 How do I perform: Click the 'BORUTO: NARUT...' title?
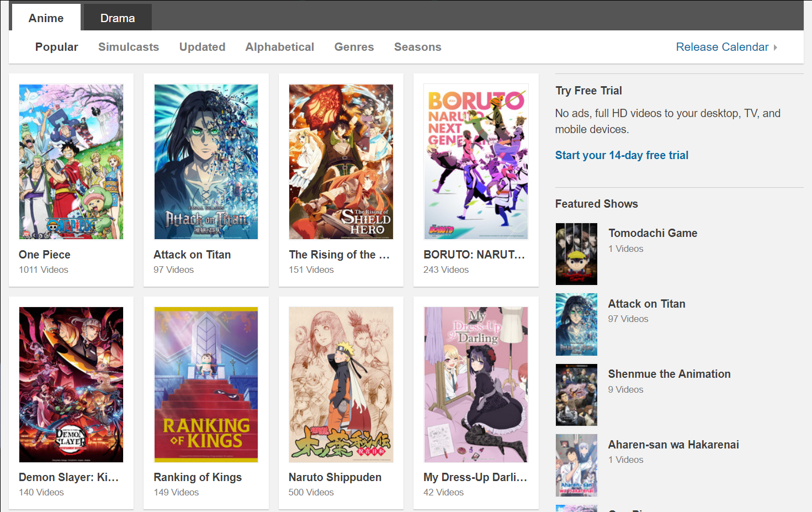tap(474, 255)
